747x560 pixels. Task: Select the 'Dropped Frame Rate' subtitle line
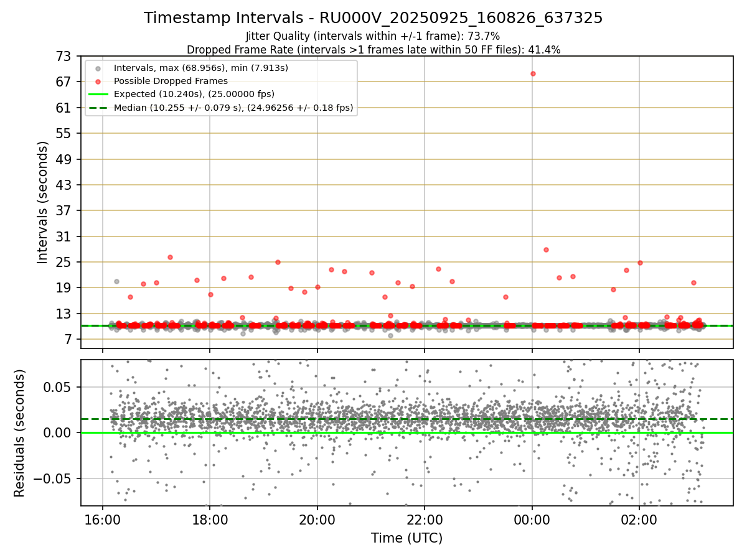pos(374,50)
